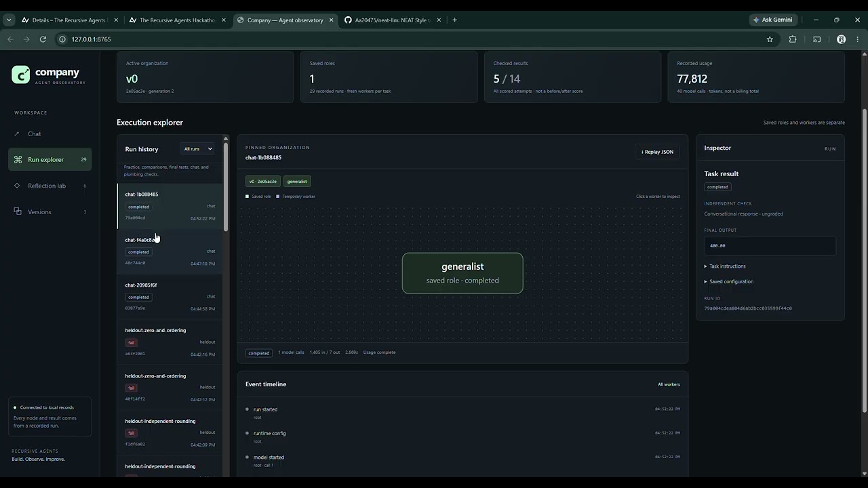Image resolution: width=868 pixels, height=488 pixels.
Task: Click the browser reload icon
Action: coord(43,39)
